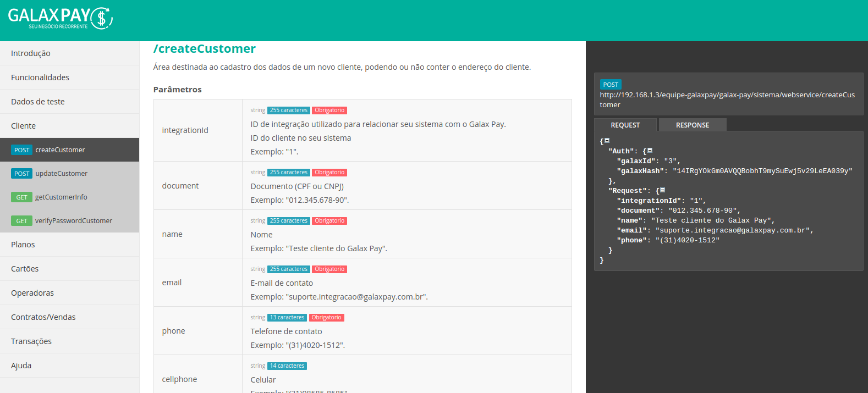Expand the Cliente sidebar section

pyautogui.click(x=69, y=126)
